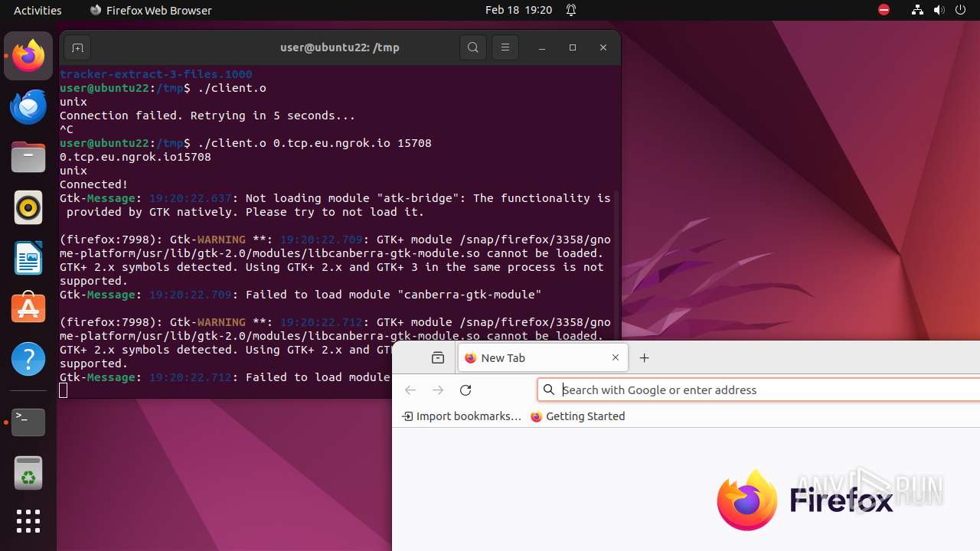Image resolution: width=980 pixels, height=551 pixels.
Task: Close the New Tab tab
Action: click(x=616, y=357)
